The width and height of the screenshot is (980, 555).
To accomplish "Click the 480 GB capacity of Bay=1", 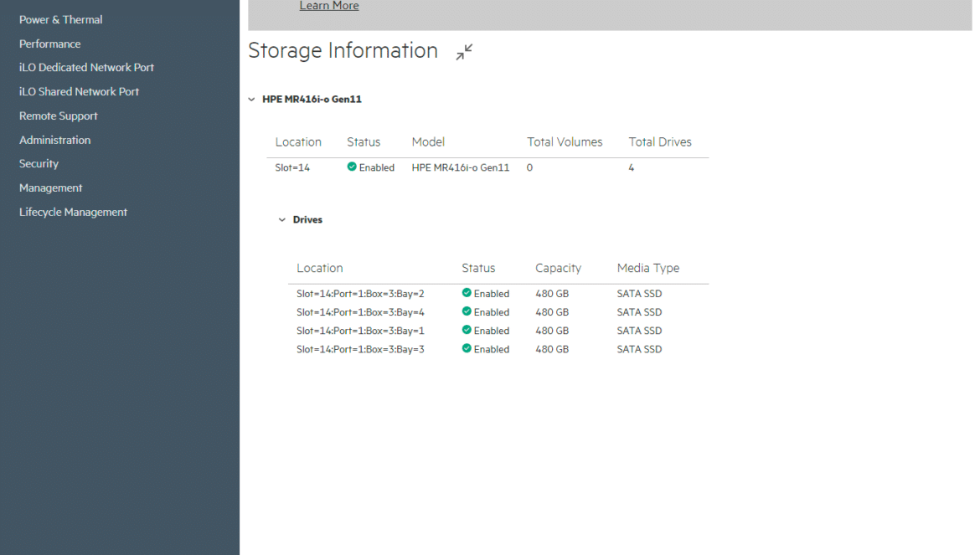I will [552, 331].
